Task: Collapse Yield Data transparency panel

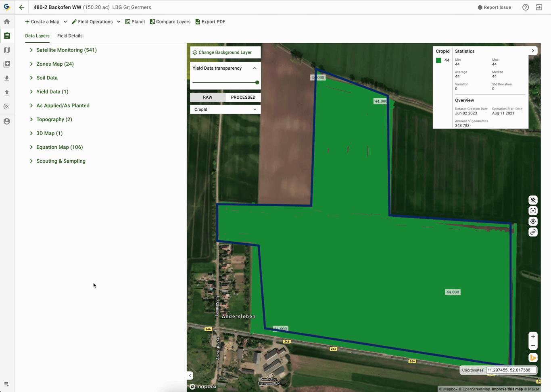Action: (255, 68)
